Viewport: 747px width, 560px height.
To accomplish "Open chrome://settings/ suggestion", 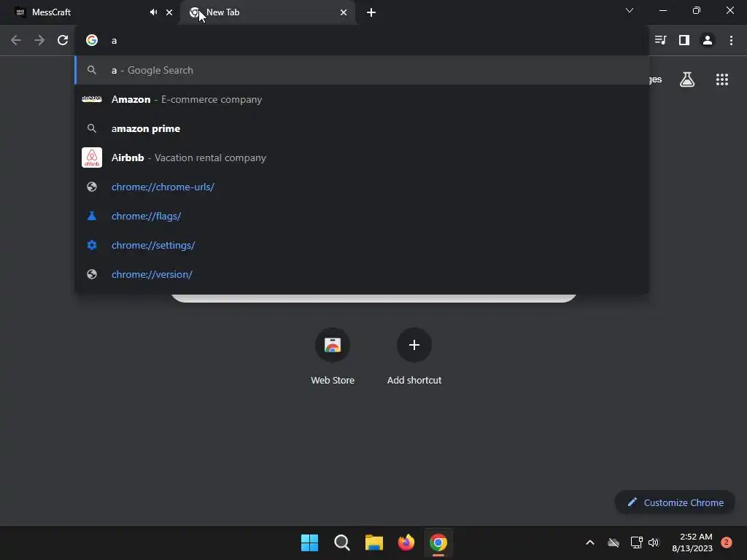I will click(x=362, y=245).
